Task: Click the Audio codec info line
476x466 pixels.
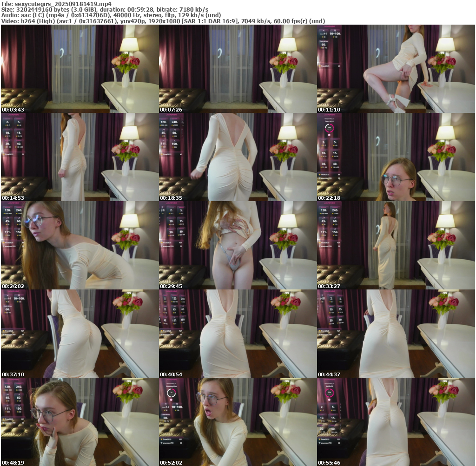Action: (x=111, y=15)
